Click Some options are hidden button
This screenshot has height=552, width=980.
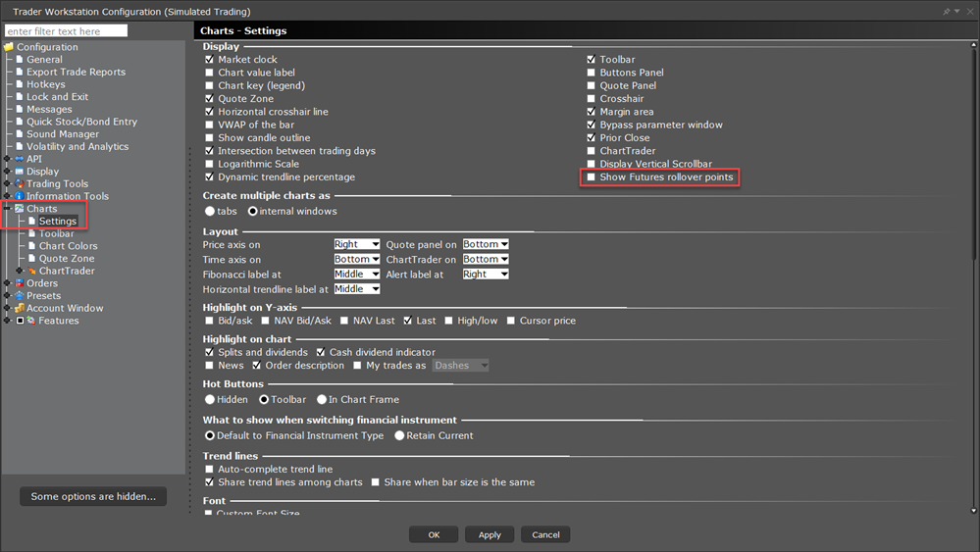pyautogui.click(x=93, y=496)
